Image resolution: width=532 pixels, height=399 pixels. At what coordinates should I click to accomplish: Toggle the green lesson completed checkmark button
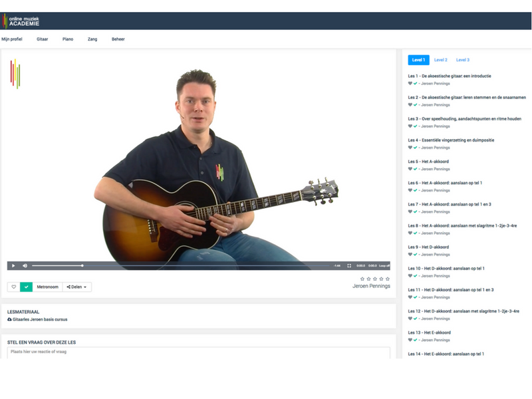27,287
